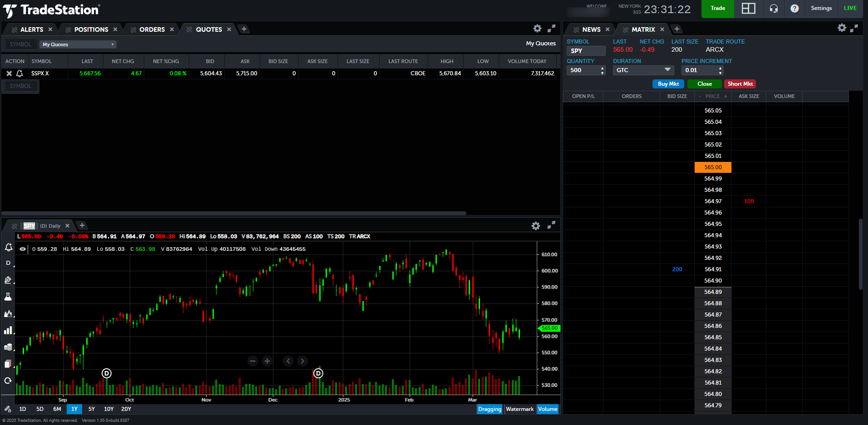The width and height of the screenshot is (868, 425).
Task: Select the MATRIX tab
Action: [643, 29]
